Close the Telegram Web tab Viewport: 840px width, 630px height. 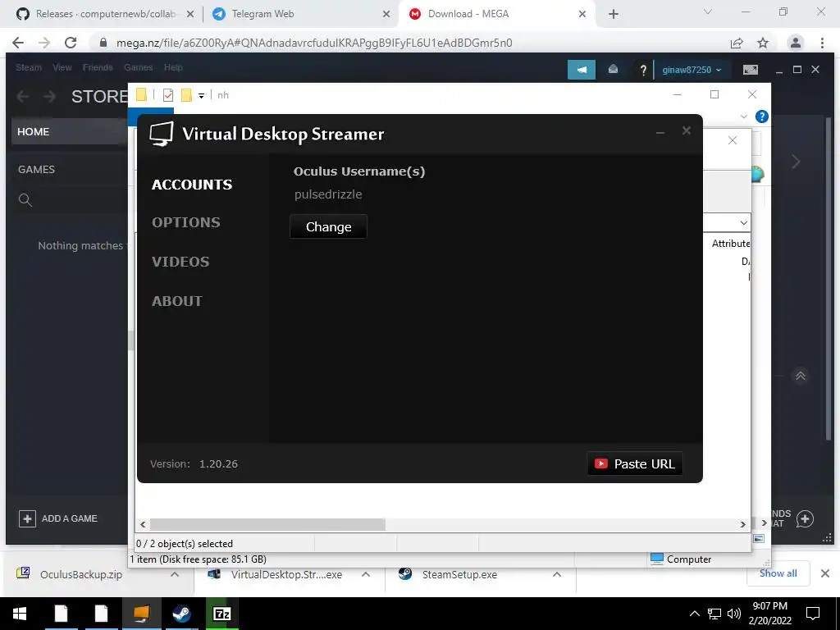point(386,15)
